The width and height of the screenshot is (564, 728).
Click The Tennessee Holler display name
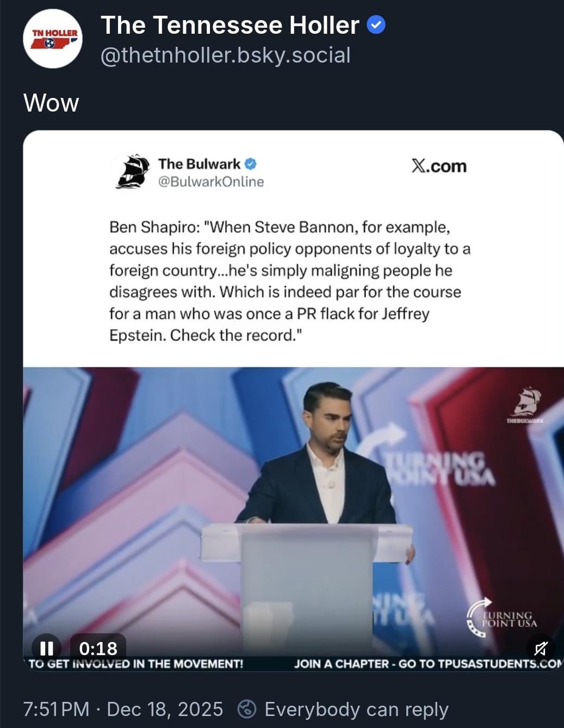click(x=230, y=25)
